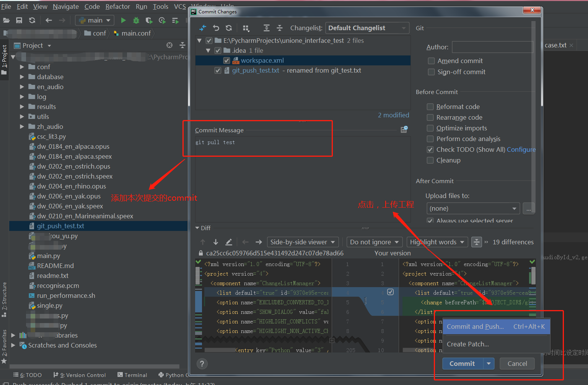This screenshot has height=385, width=588.
Task: Select Commit and Push from the menu
Action: 476,327
